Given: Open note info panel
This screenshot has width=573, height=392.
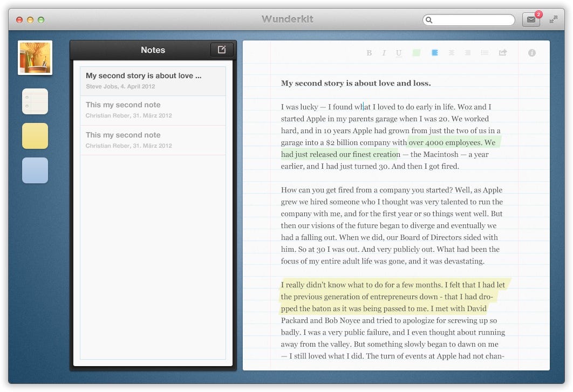Looking at the screenshot, I should pyautogui.click(x=531, y=53).
